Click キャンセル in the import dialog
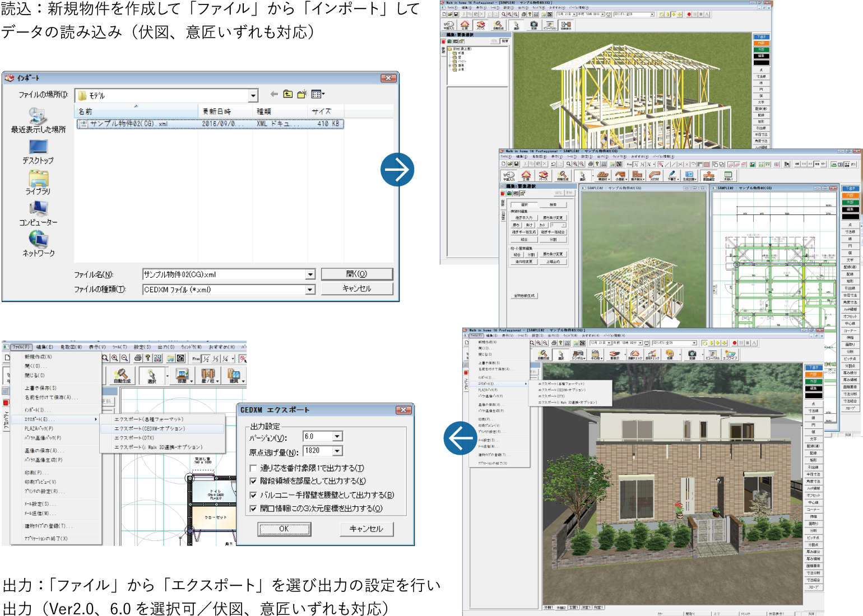 pyautogui.click(x=356, y=288)
